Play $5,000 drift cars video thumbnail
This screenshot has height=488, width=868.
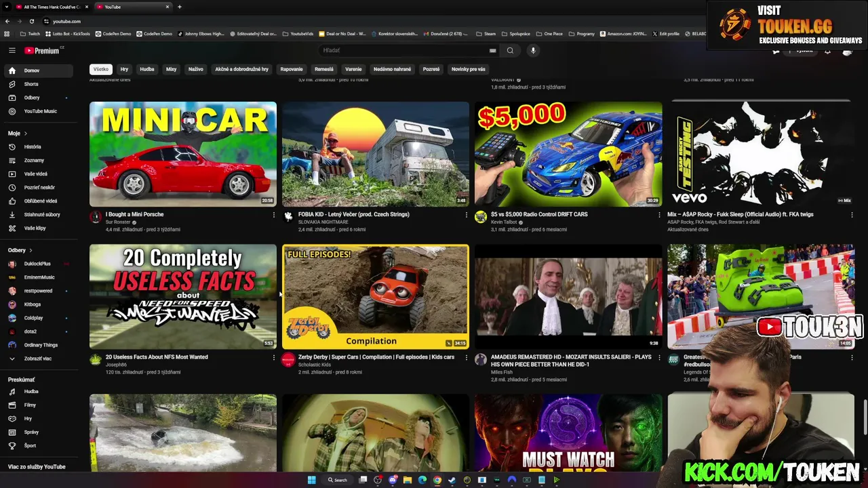[568, 154]
